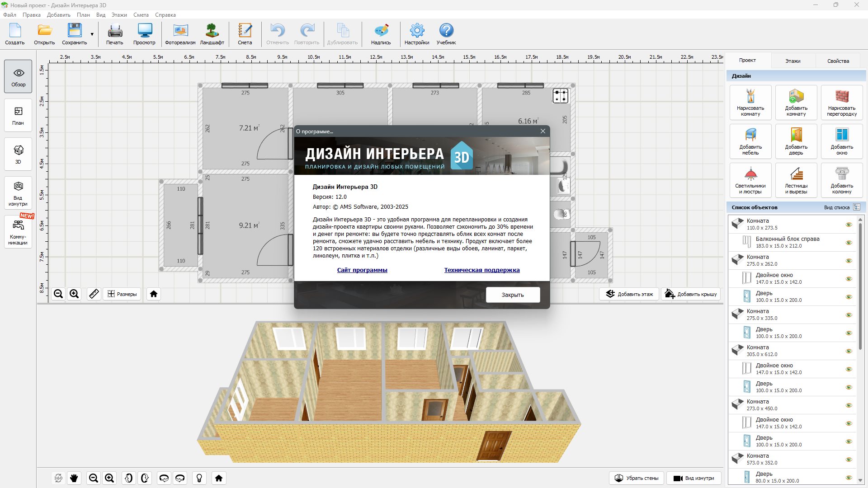Hide the Балконный блок справа object
The width and height of the screenshot is (868, 488).
coord(849,243)
